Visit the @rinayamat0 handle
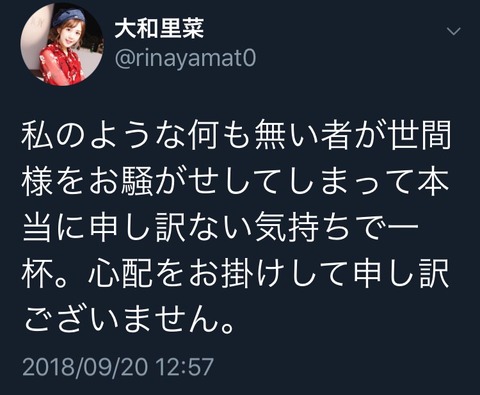Screen dimensions: 480x395 [185, 58]
